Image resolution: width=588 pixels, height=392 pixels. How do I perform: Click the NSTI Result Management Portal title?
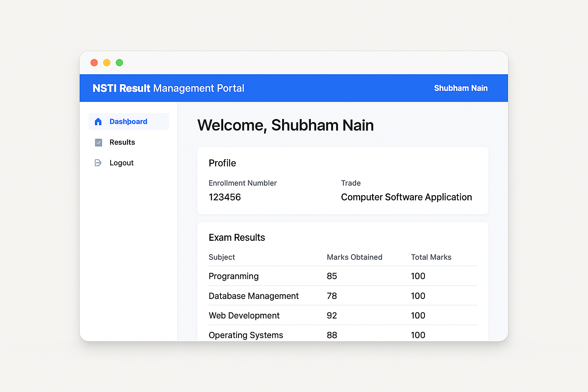(168, 88)
